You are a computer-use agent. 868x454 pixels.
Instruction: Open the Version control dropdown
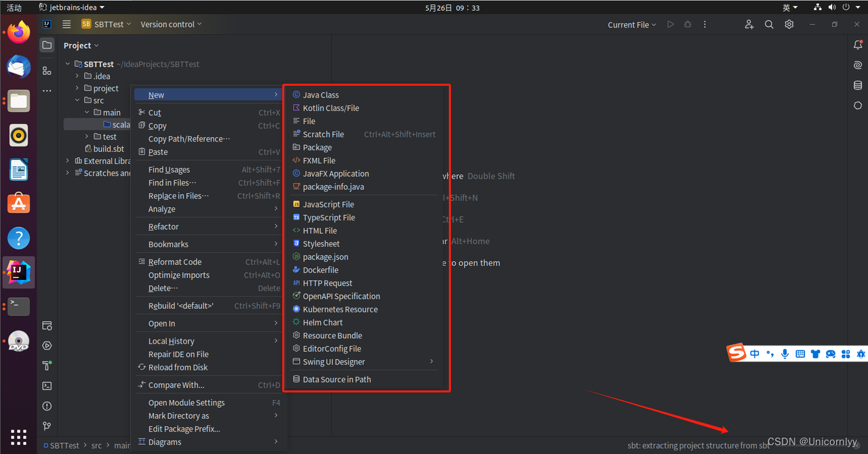click(x=172, y=24)
